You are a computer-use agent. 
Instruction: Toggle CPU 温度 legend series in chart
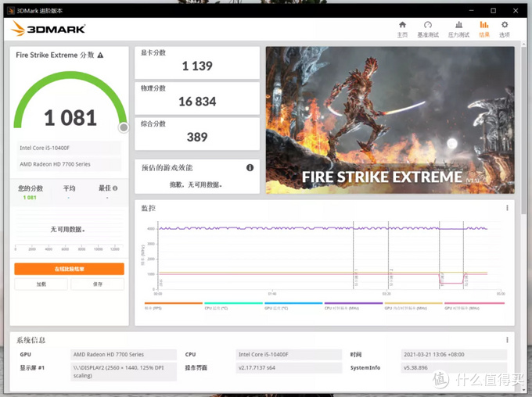(233, 306)
